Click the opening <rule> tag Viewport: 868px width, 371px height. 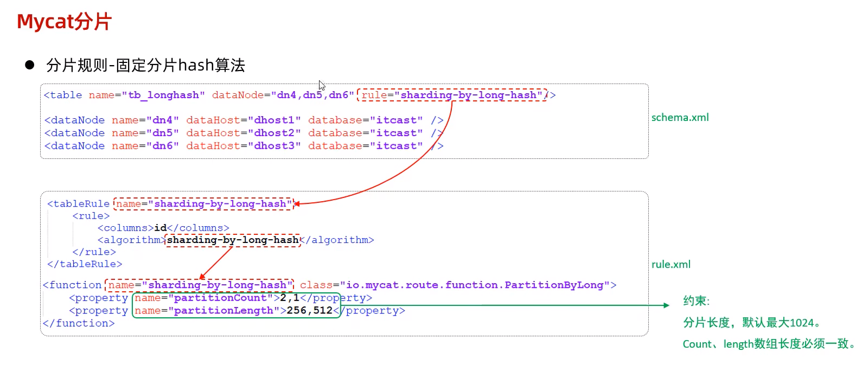coord(91,216)
